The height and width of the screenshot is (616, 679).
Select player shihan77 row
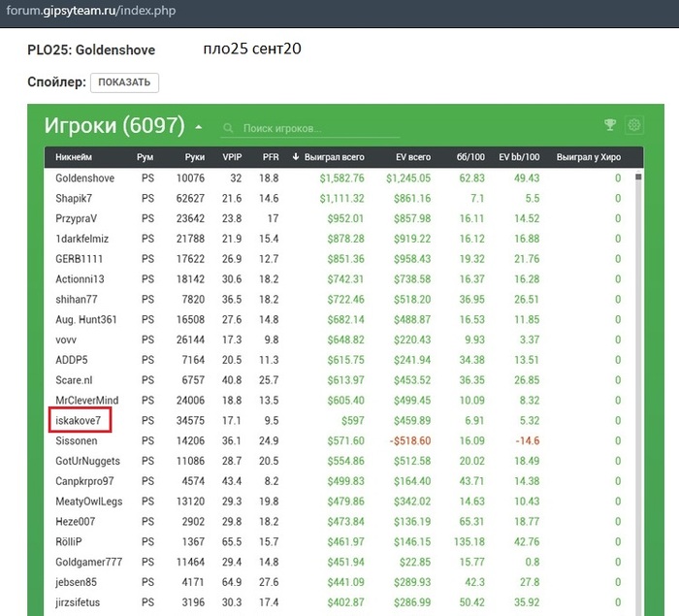click(x=339, y=300)
